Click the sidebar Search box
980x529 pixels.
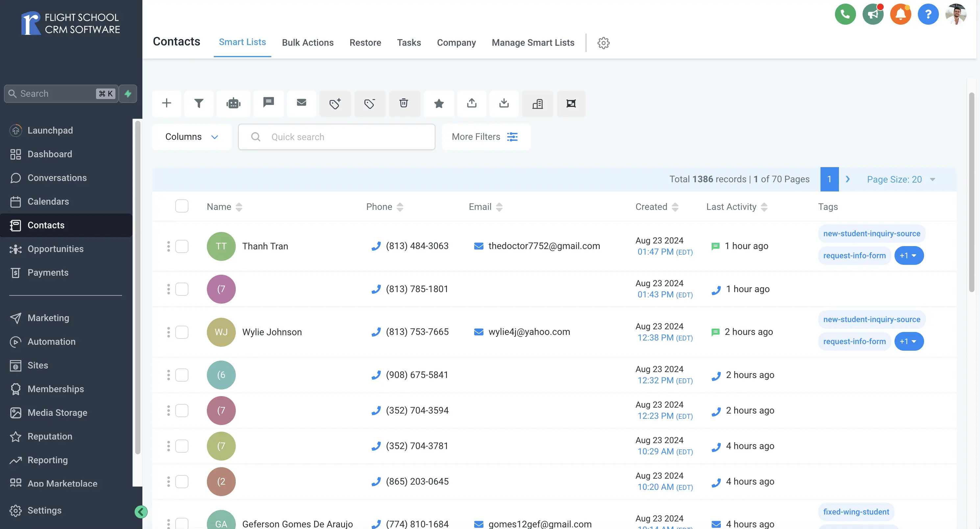(x=61, y=94)
